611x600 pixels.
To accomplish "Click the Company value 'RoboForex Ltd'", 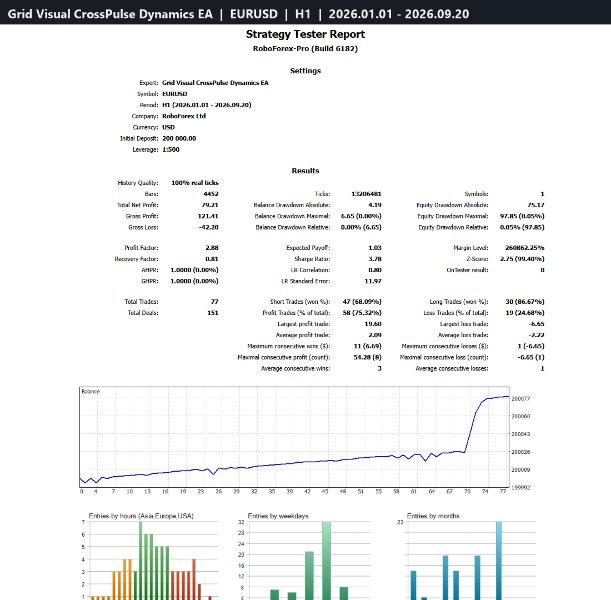I will 184,116.
